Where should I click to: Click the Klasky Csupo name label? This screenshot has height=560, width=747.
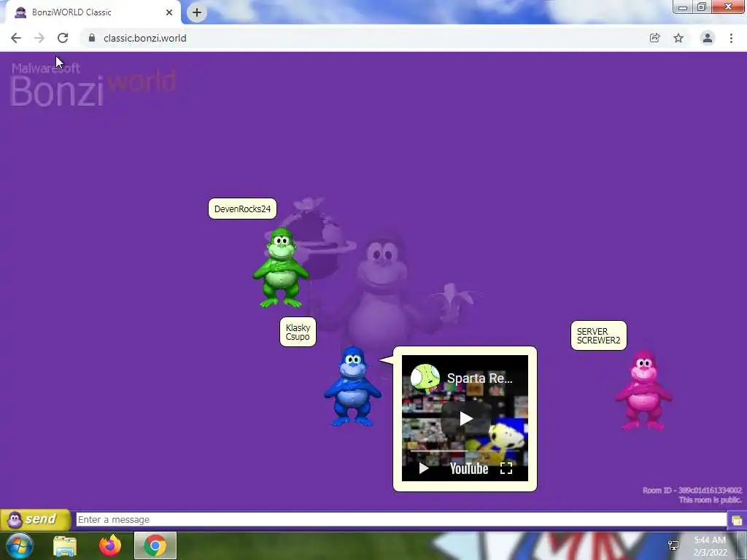pos(298,332)
